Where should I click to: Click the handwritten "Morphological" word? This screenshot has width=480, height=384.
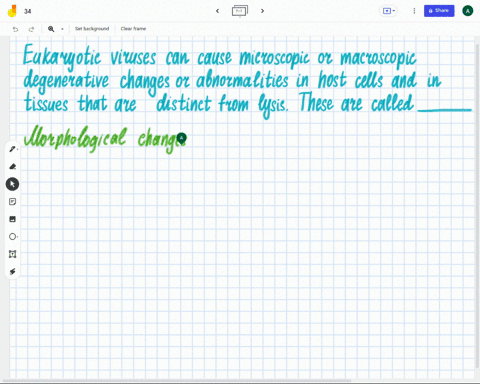(x=75, y=138)
